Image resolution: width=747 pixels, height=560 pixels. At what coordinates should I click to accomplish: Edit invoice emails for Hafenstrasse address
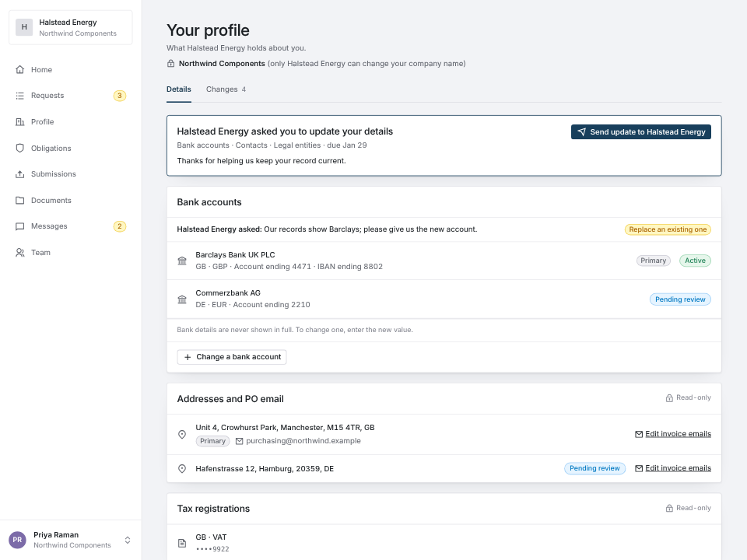[672, 468]
